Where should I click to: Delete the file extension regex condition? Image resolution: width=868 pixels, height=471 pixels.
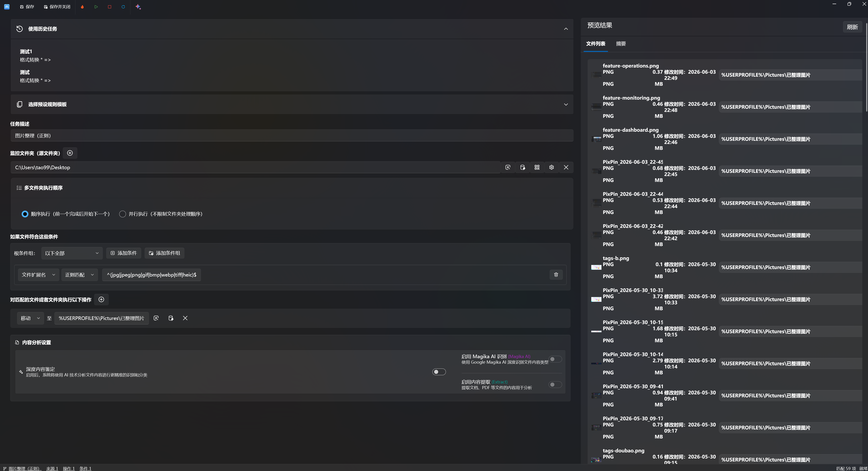tap(556, 275)
